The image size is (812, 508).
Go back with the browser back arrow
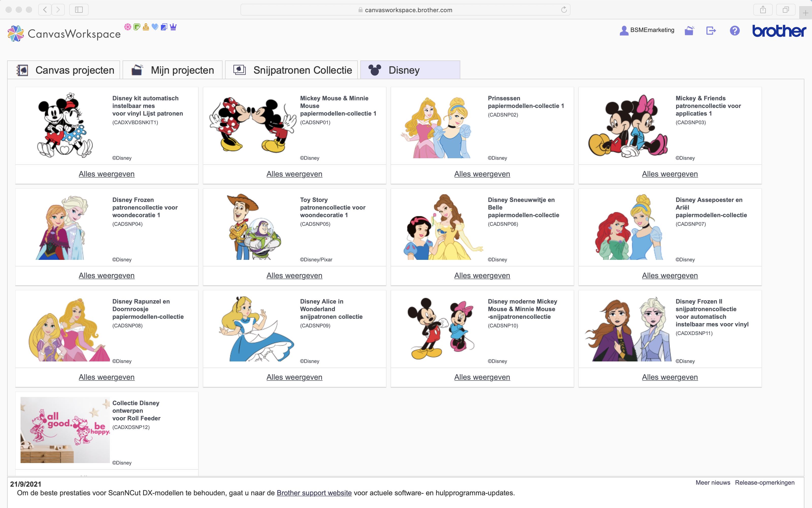45,10
